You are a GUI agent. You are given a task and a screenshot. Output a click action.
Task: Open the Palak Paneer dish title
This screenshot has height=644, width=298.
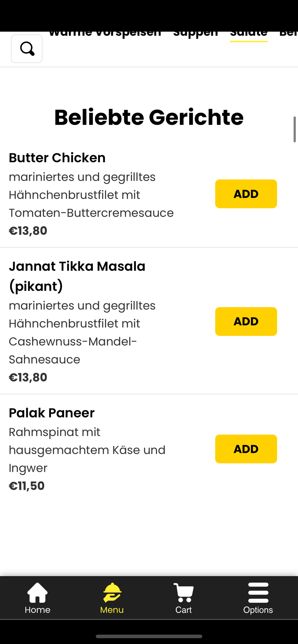pos(52,413)
